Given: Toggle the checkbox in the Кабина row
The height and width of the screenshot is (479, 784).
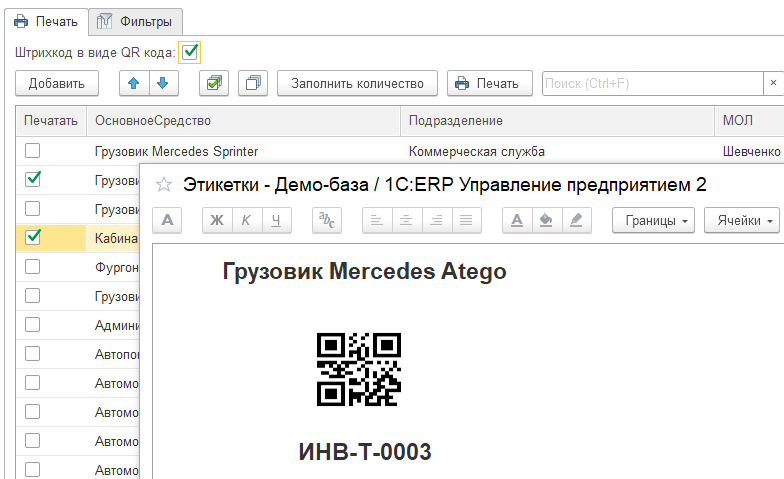Looking at the screenshot, I should coord(32,237).
